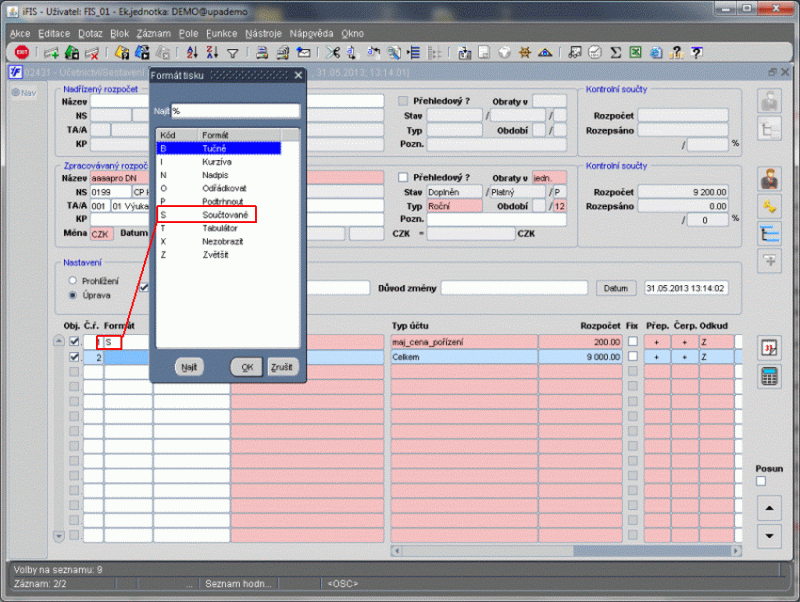Click the help question mark toolbar icon
This screenshot has height=602, width=800.
696,53
